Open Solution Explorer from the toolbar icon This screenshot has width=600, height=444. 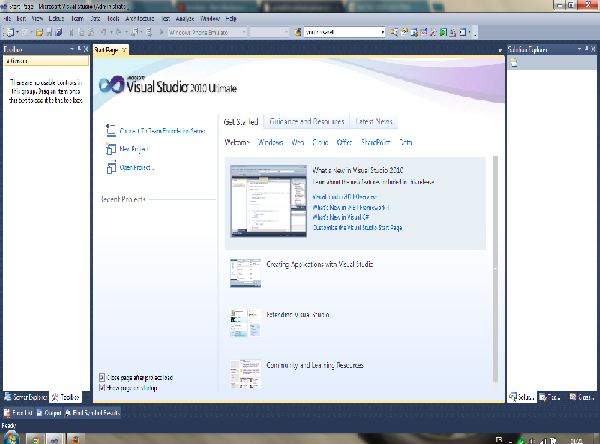tap(394, 33)
